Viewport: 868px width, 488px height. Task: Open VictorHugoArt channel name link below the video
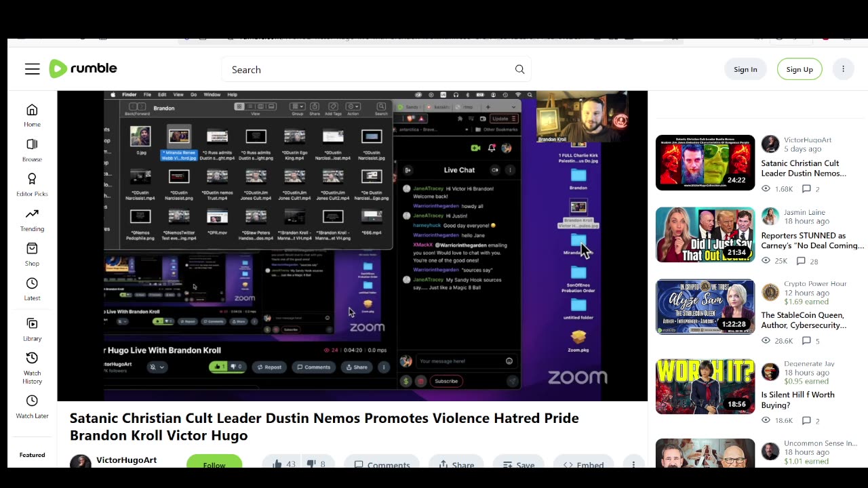[126, 460]
